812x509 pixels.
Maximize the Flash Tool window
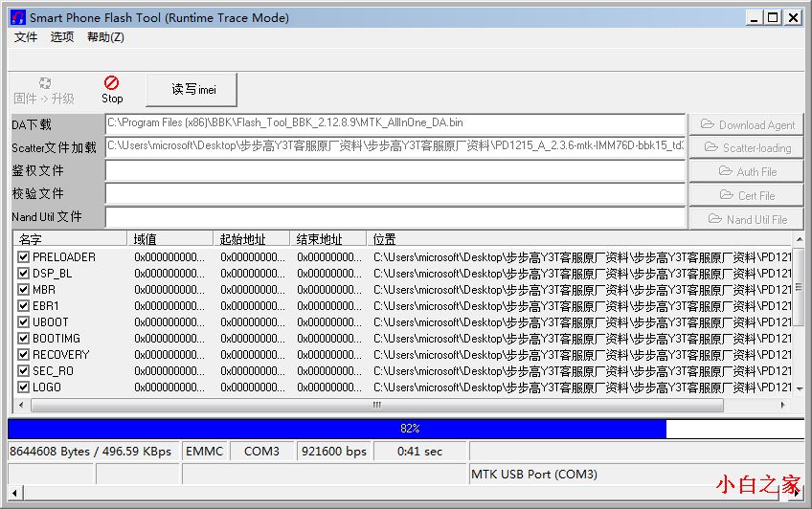(773, 17)
